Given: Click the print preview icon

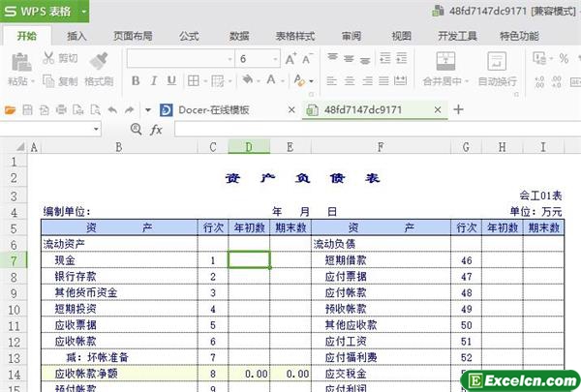Looking at the screenshot, I should click(95, 110).
